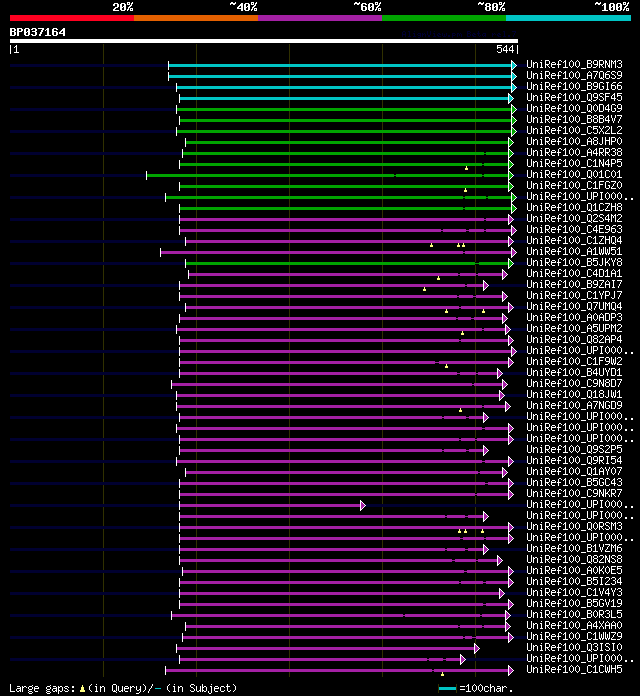Select label UniRef100_C9N8D7
640x696 pixels.
click(x=574, y=384)
